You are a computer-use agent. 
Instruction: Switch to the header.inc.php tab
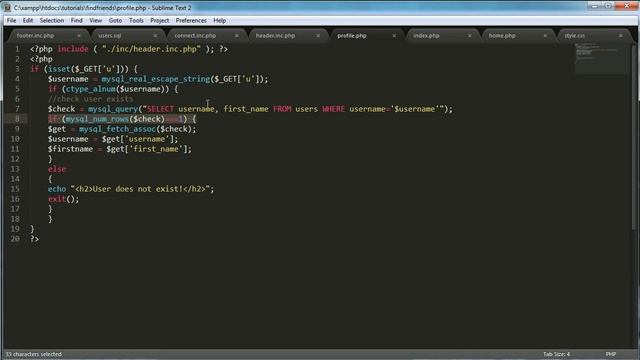pos(275,36)
